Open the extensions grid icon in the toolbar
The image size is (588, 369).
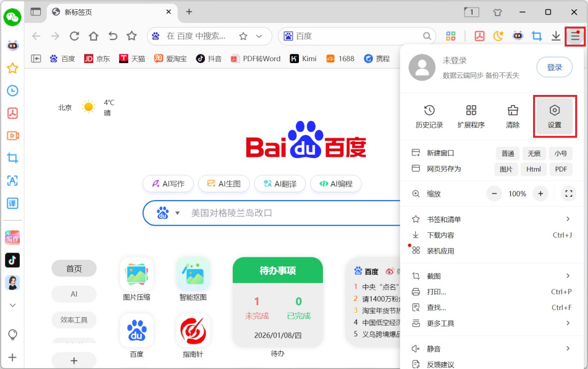(x=451, y=36)
